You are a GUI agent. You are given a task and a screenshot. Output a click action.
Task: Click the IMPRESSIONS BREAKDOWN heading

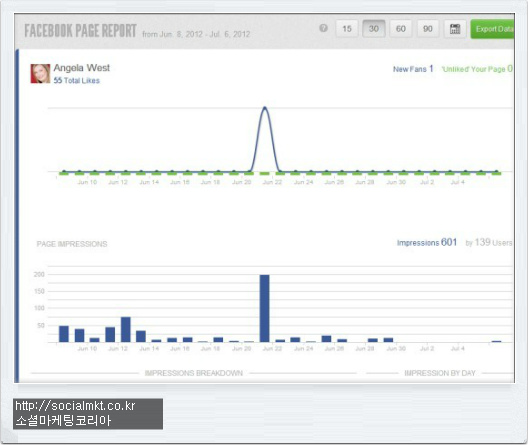[x=194, y=373]
